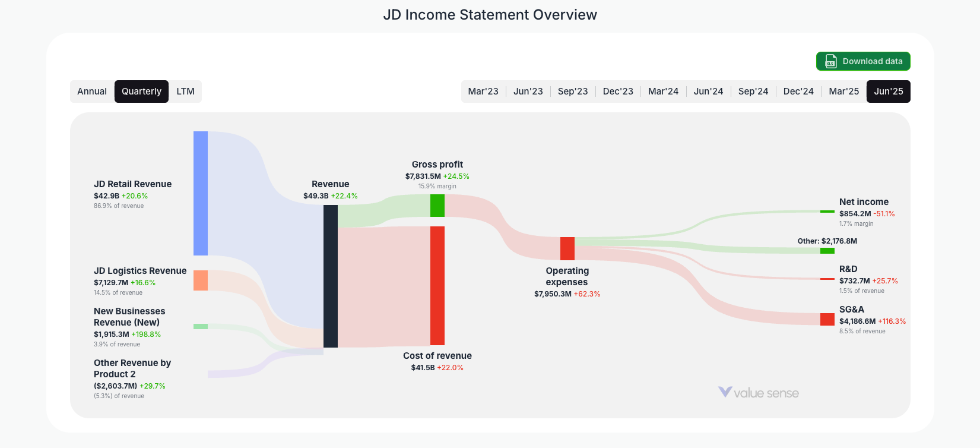This screenshot has width=980, height=448.
Task: Click the Excel icon on Download data button
Action: point(830,61)
